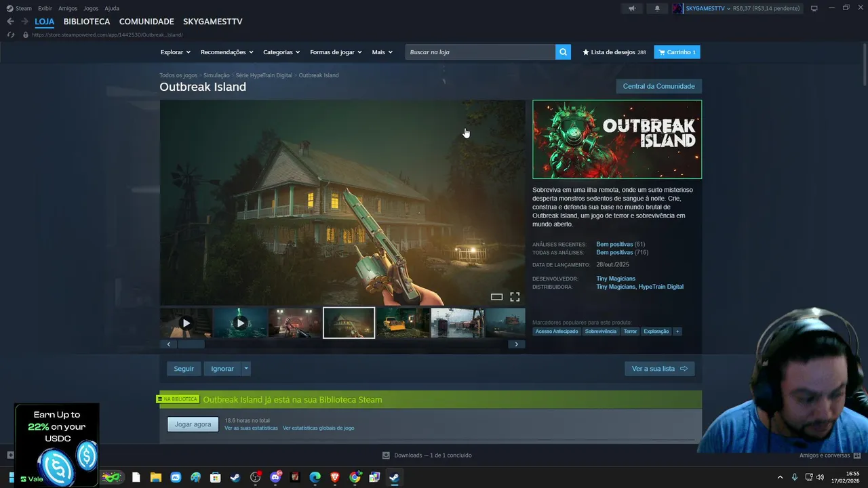Switch to the BIBLIOTECA tab
Screen dimensions: 868x488
click(x=87, y=22)
